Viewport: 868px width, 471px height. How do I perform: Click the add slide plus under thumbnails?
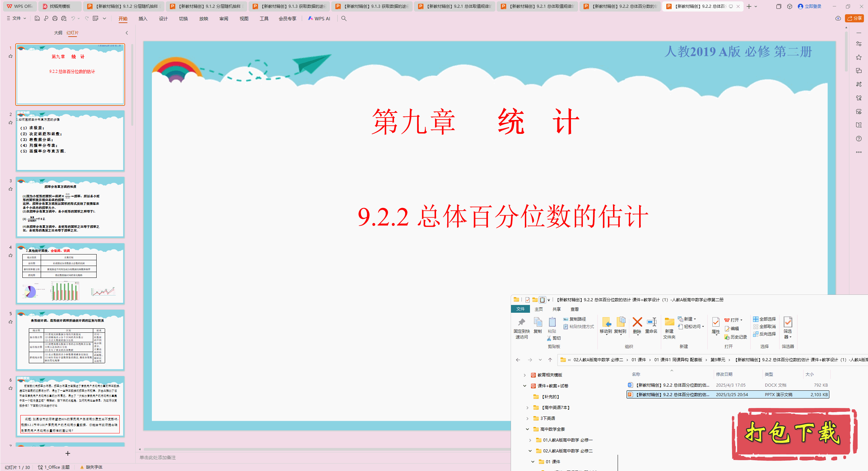tap(68, 453)
